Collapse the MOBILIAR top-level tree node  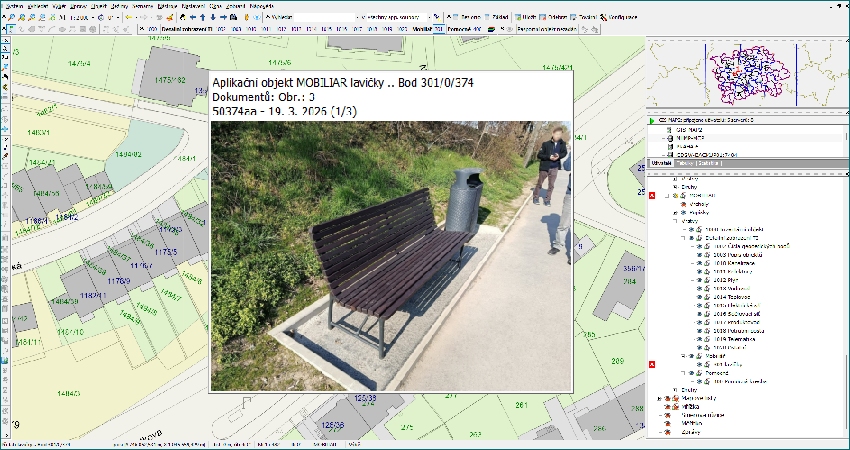[x=667, y=196]
